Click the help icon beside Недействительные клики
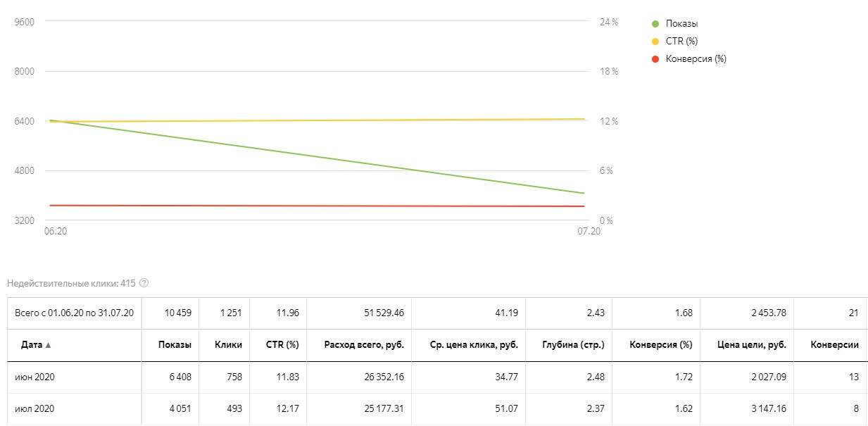The width and height of the screenshot is (868, 426). [x=144, y=283]
